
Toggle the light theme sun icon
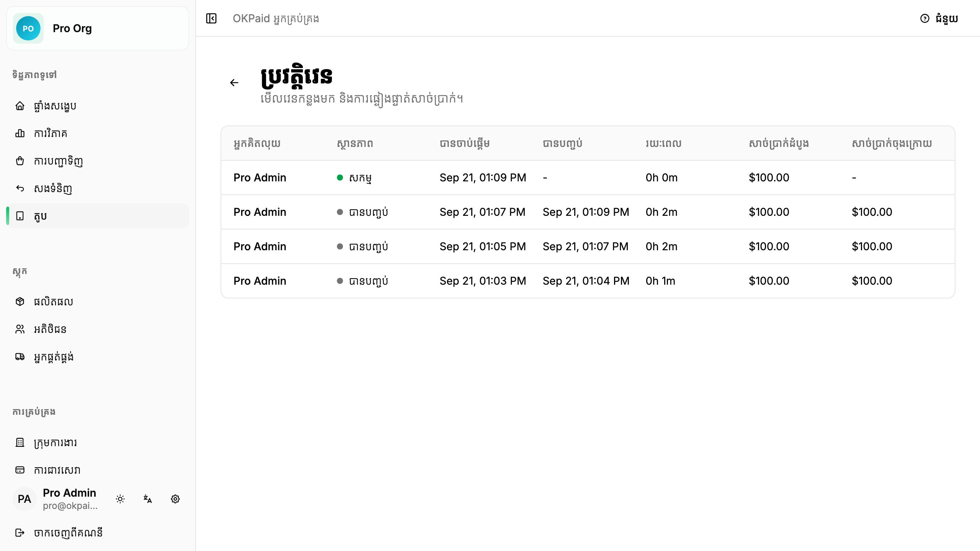tap(120, 499)
